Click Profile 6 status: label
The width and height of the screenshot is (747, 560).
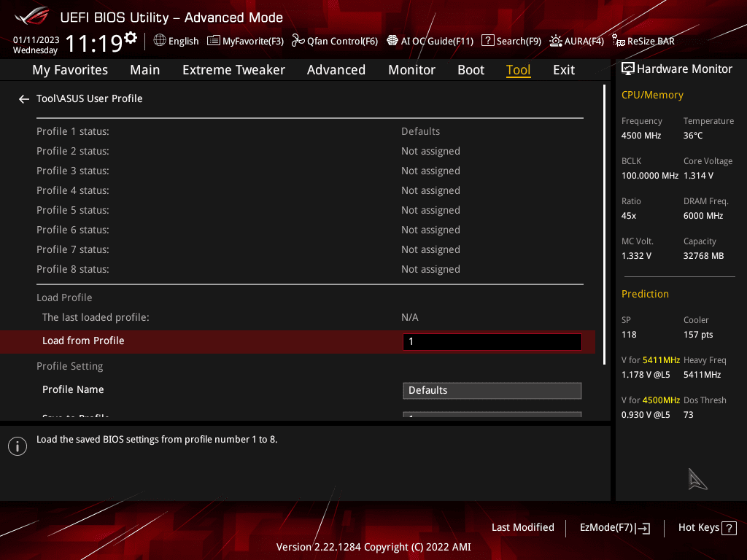point(73,230)
